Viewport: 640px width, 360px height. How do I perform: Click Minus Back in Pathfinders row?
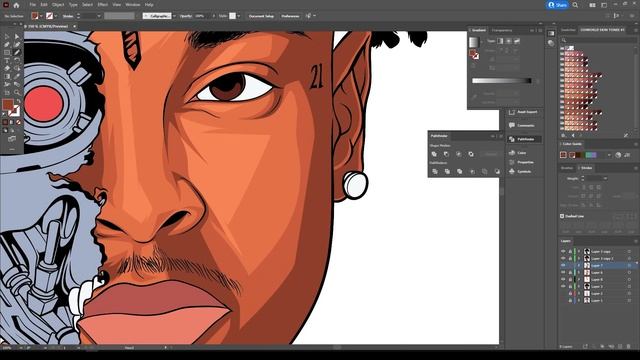click(497, 171)
